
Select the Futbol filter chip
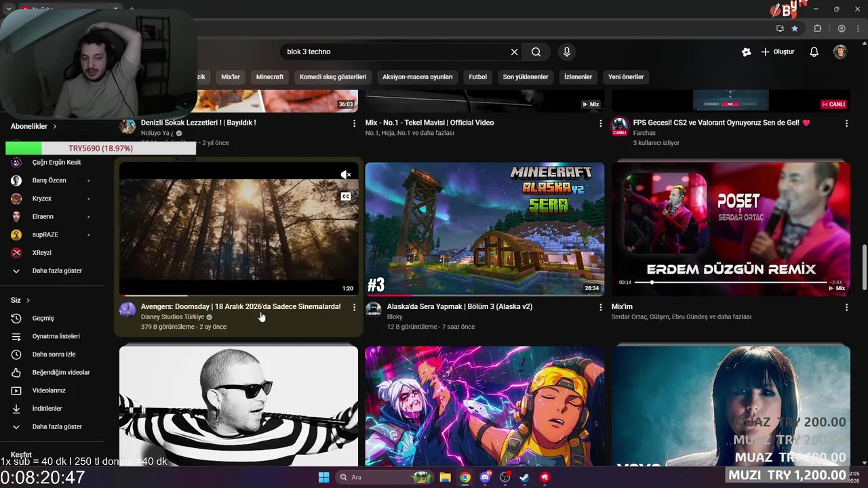[478, 77]
